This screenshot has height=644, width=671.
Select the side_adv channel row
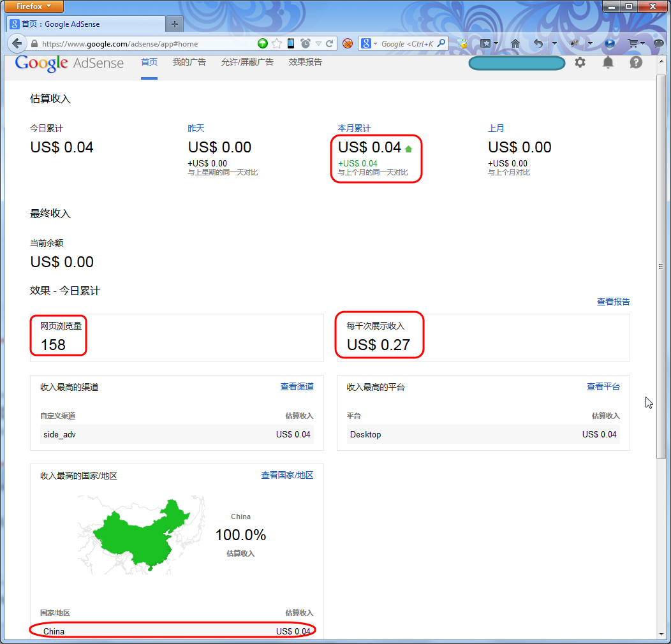[x=177, y=434]
